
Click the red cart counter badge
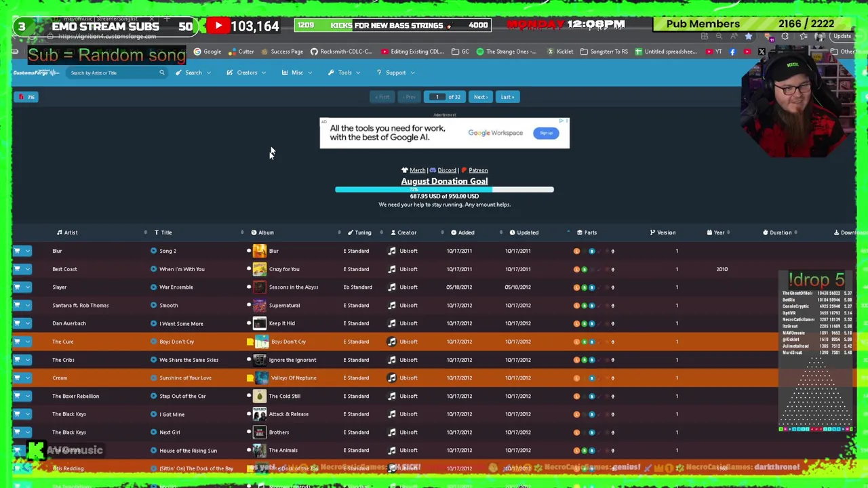coord(27,97)
